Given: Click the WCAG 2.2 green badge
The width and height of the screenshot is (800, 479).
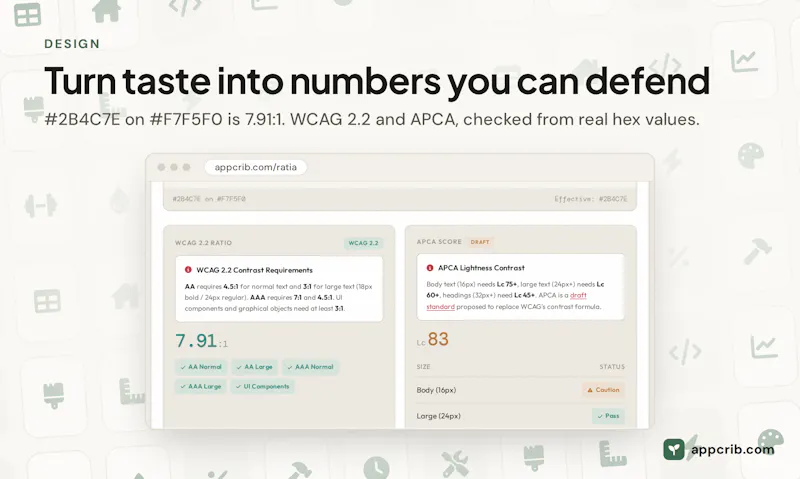Looking at the screenshot, I should tap(363, 243).
